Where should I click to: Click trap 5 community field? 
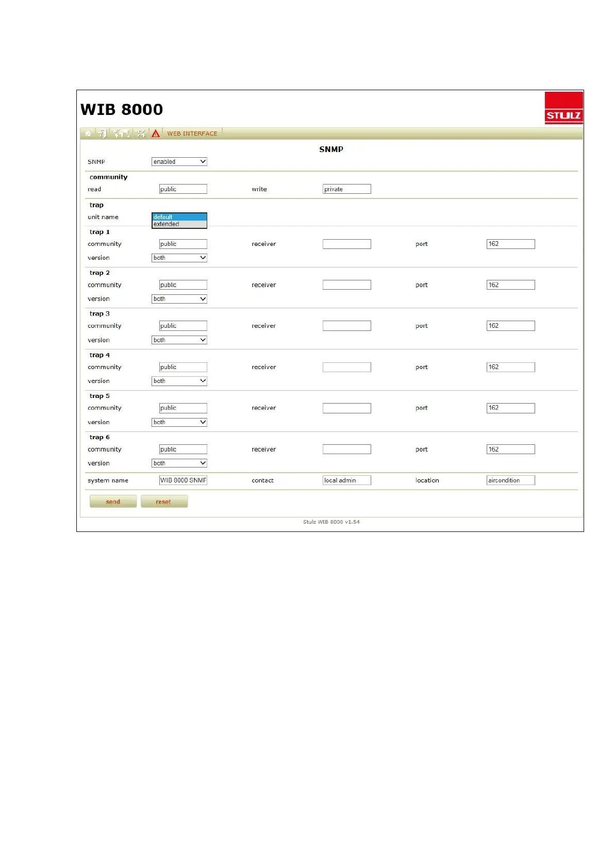(183, 408)
